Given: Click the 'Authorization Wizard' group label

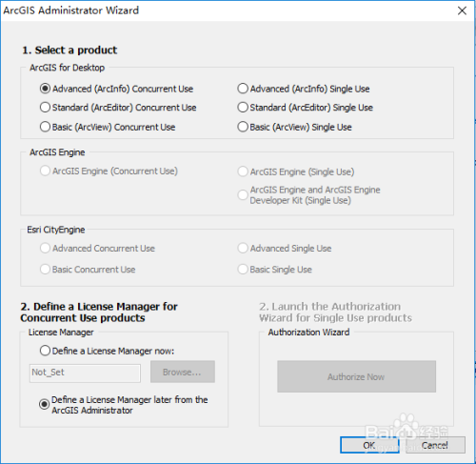Looking at the screenshot, I should [308, 333].
